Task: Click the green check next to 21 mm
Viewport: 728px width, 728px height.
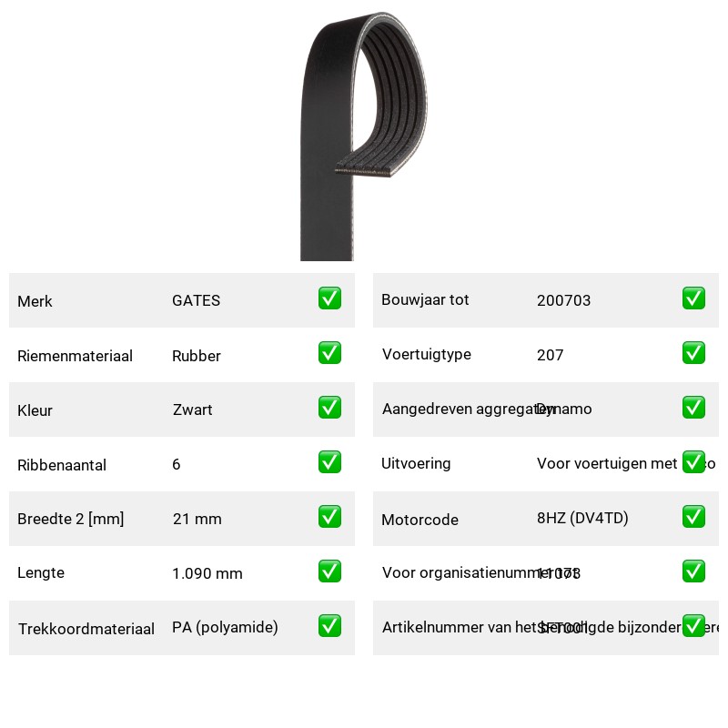Action: point(329,517)
